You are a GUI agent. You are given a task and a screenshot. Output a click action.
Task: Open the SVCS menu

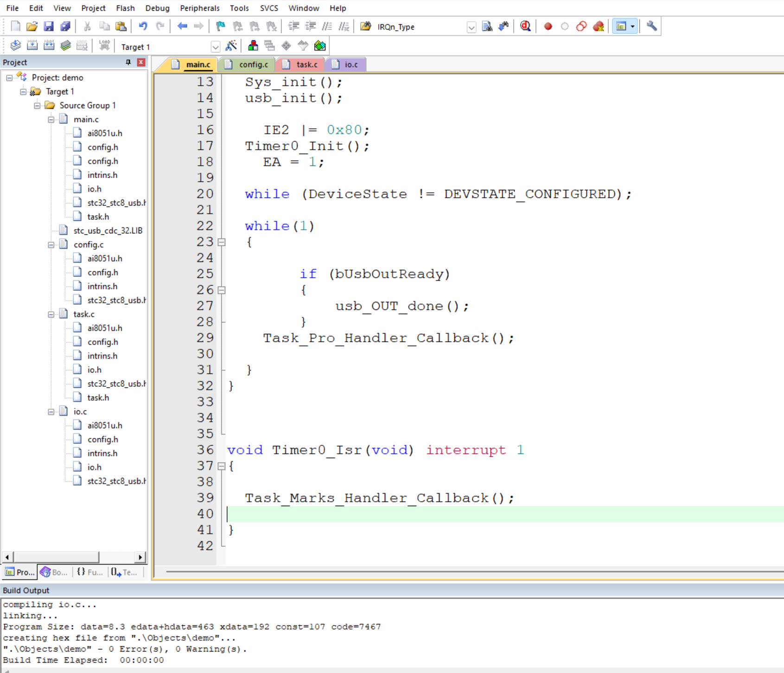(x=269, y=8)
